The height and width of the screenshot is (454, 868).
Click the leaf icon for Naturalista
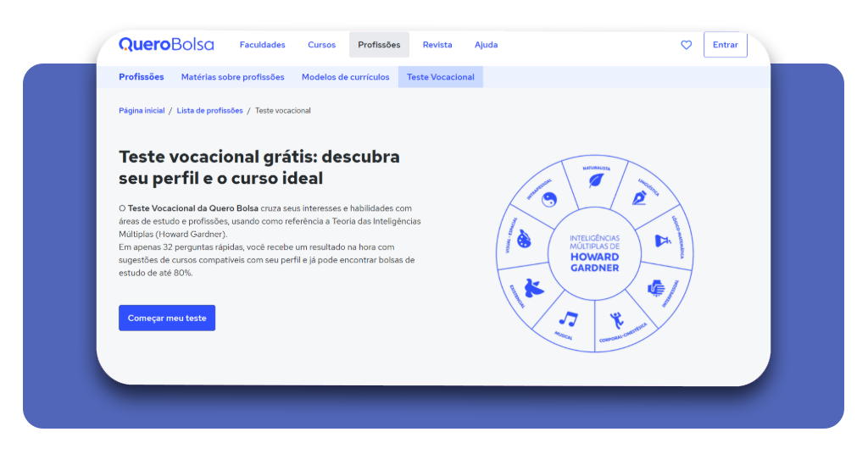[x=596, y=180]
